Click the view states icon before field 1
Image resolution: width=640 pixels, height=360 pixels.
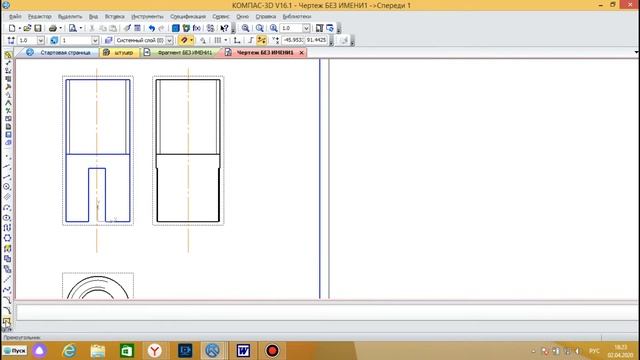54,40
